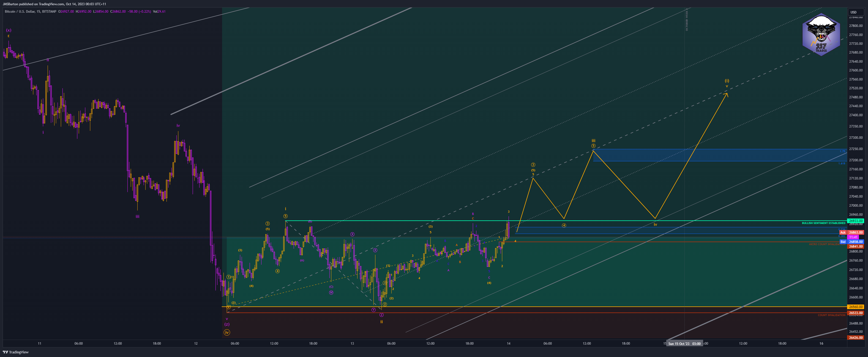Click the purple iii wave label at low
The height and width of the screenshot is (357, 868).
(138, 216)
